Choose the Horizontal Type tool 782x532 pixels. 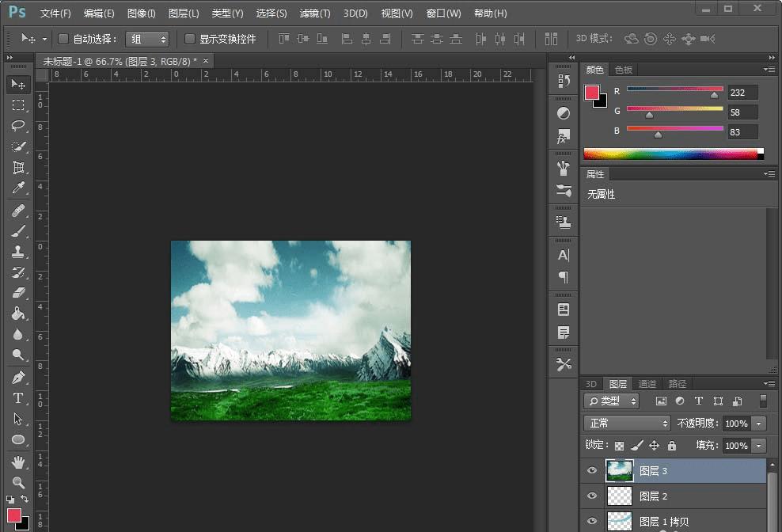pos(18,397)
